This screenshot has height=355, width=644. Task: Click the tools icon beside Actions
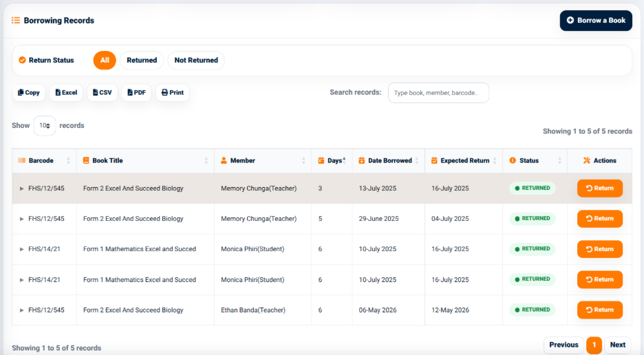coord(586,161)
